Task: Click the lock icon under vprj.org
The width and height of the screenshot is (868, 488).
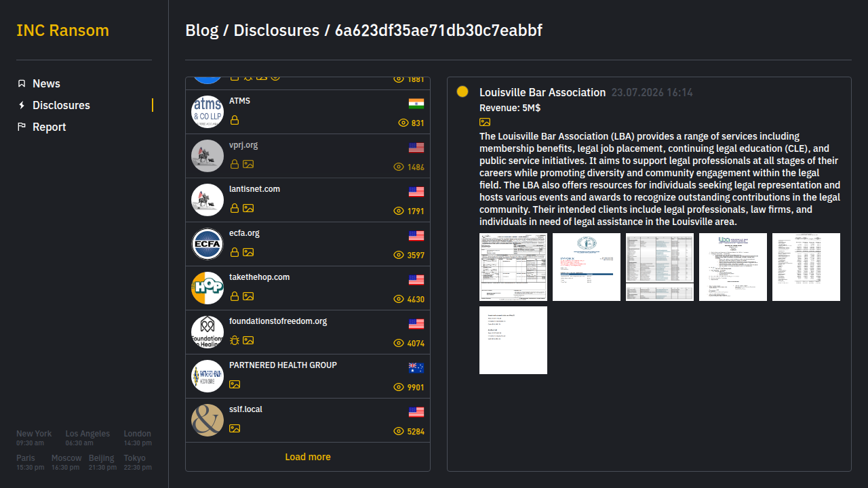Action: click(x=235, y=164)
